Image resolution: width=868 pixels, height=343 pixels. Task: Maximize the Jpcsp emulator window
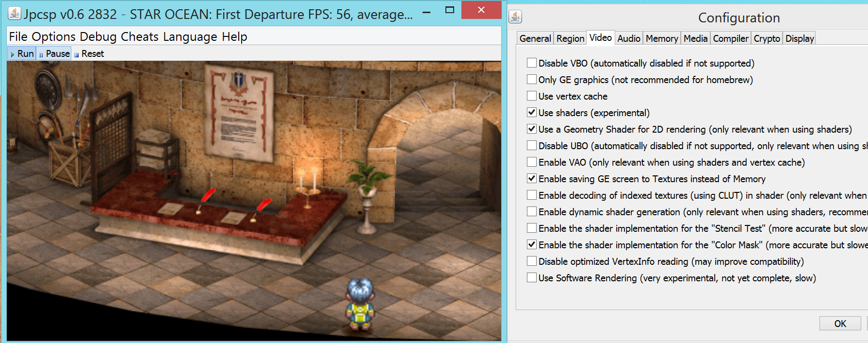[450, 10]
